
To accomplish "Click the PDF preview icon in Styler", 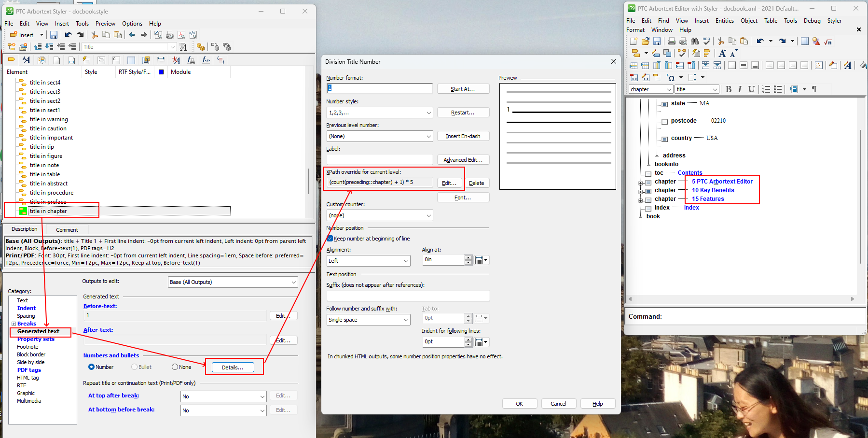I will tap(181, 35).
